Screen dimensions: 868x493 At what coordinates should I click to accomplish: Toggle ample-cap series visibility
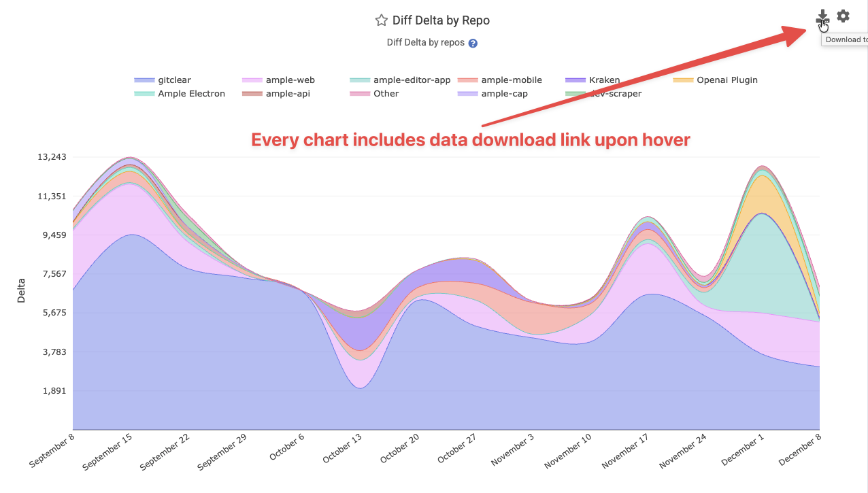[504, 94]
